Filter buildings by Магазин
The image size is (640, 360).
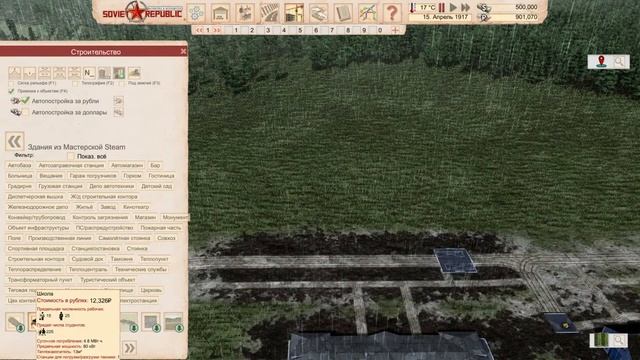[145, 218]
